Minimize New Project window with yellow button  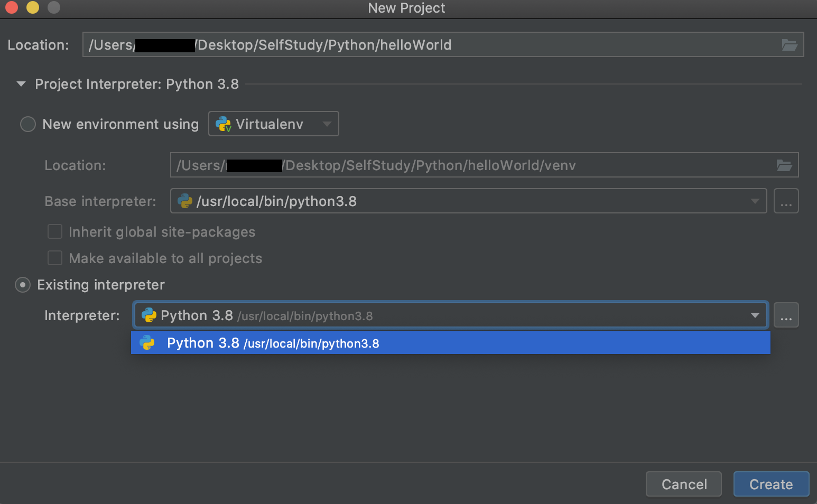pyautogui.click(x=33, y=7)
